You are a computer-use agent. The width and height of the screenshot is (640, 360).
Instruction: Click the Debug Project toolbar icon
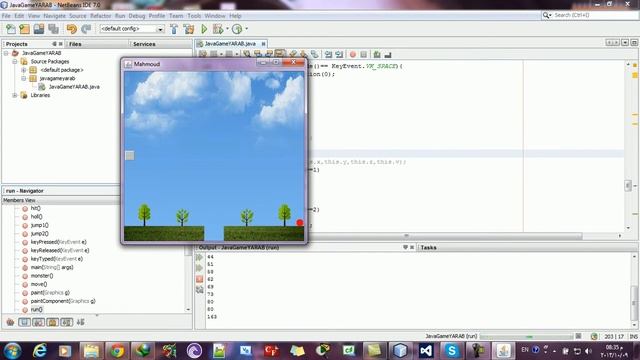coord(218,29)
